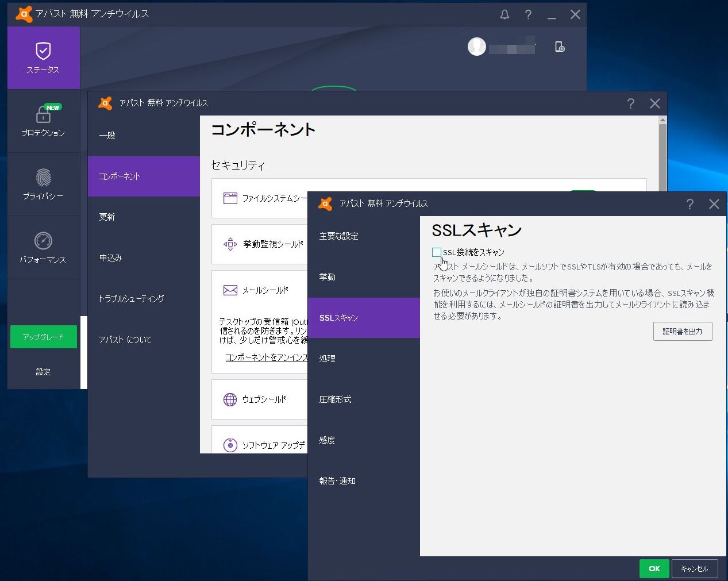The width and height of the screenshot is (728, 581).
Task: Close the main Avast window
Action: pos(575,14)
